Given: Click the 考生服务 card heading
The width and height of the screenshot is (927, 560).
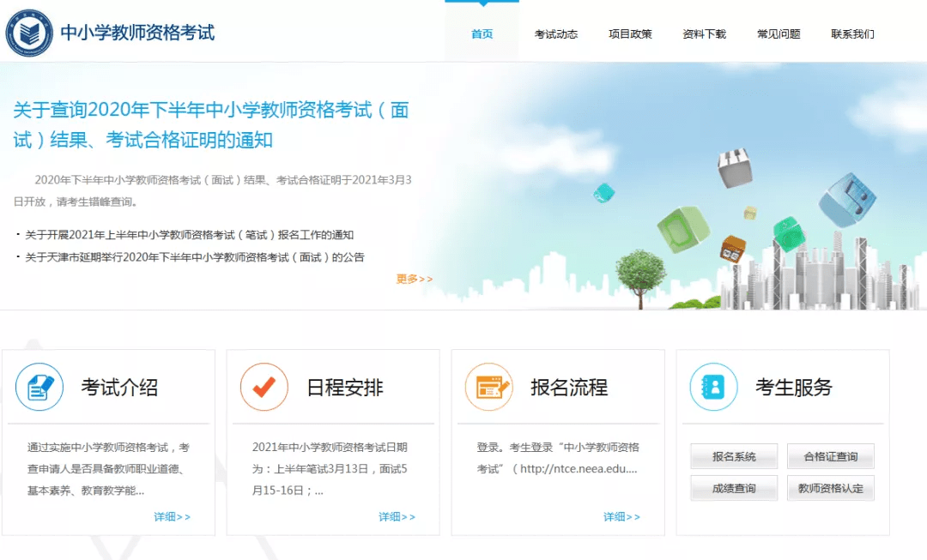Looking at the screenshot, I should pos(794,388).
